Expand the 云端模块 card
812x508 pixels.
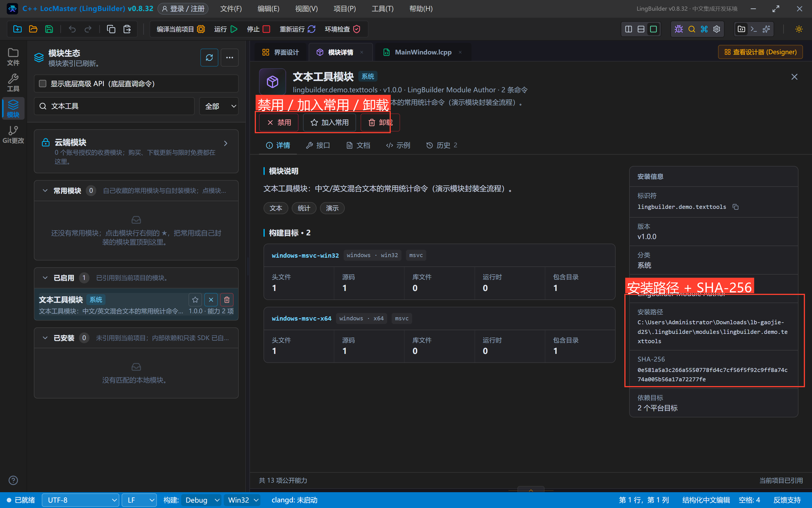(136, 151)
